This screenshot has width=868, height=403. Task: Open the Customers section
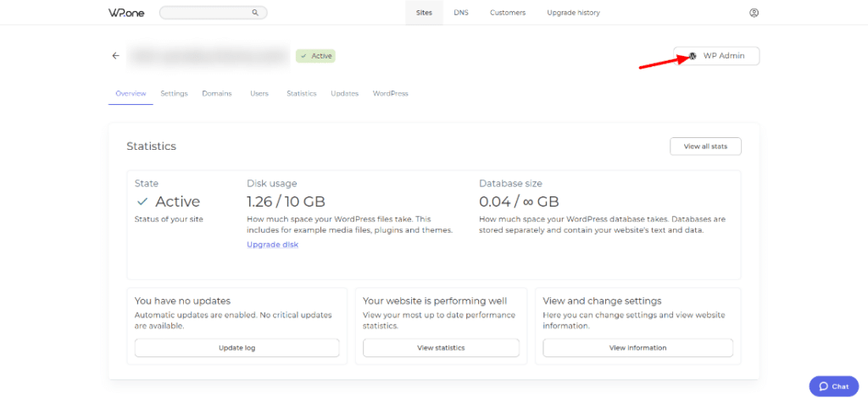tap(508, 13)
